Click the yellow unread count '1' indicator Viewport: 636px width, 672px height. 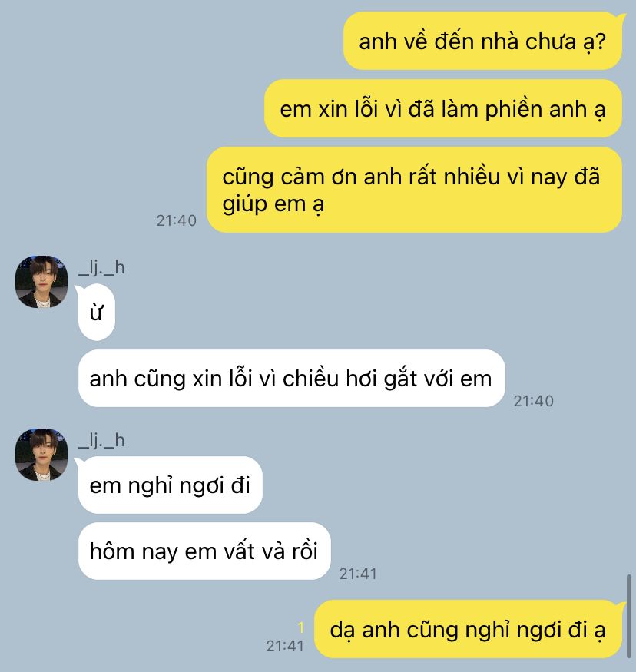coord(301,627)
